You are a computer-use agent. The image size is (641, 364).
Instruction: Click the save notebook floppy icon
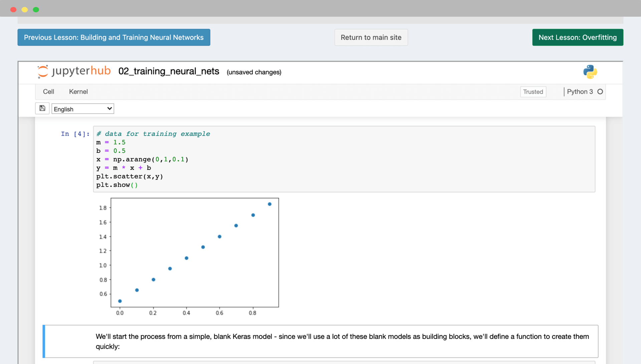(42, 108)
